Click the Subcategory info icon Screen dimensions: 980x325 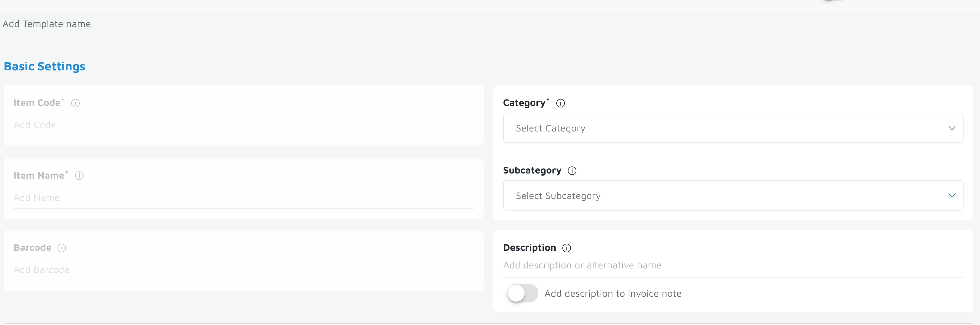tap(572, 171)
